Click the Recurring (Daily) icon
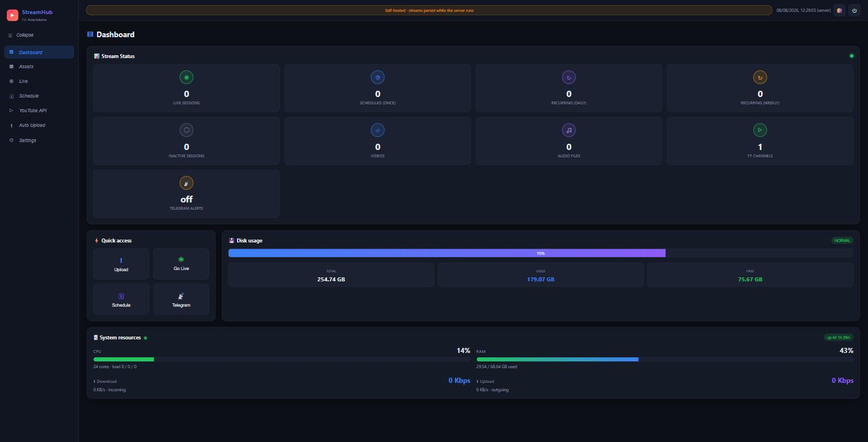Screen dimensions: 868x442 pos(569,77)
